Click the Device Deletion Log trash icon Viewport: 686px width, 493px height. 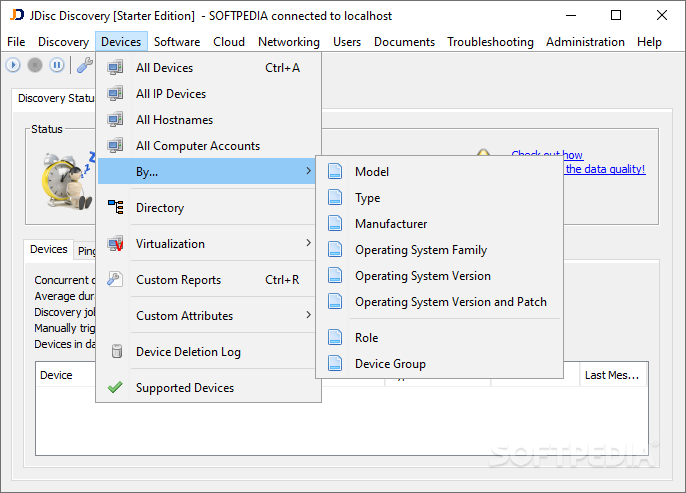click(x=116, y=351)
